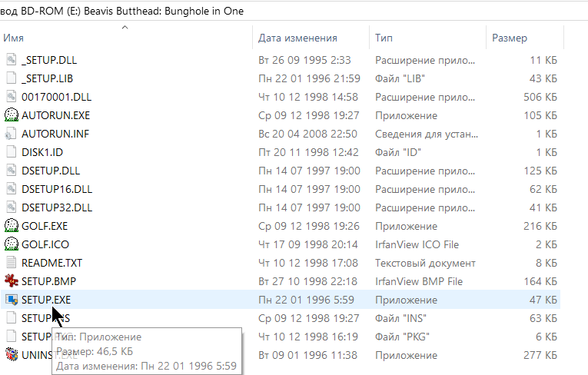Viewport: 588px width, 375px height.
Task: Click the type Файл "PKG"
Action: pyautogui.click(x=402, y=337)
